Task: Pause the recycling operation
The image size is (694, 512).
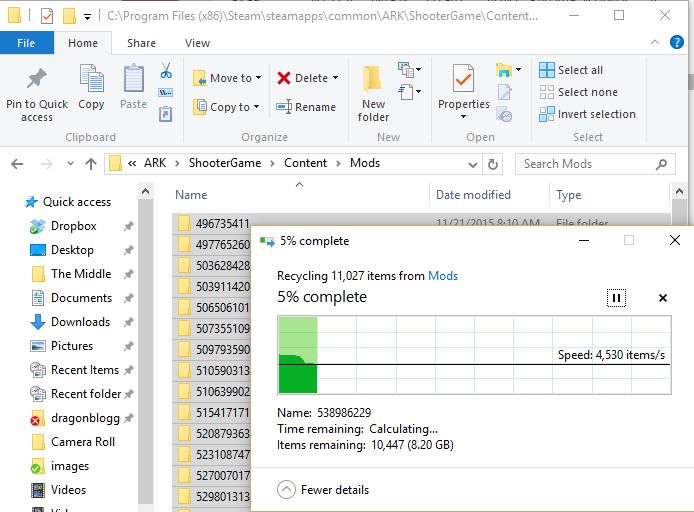Action: pyautogui.click(x=616, y=298)
